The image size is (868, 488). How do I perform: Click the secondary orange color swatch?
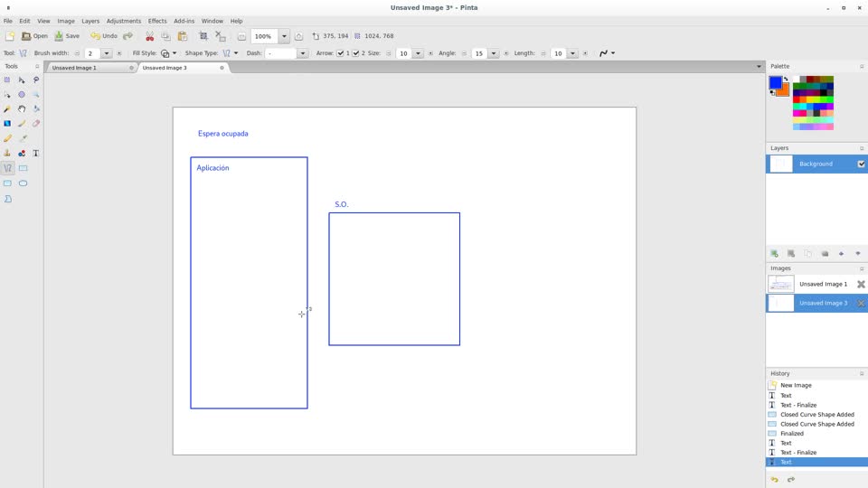784,92
